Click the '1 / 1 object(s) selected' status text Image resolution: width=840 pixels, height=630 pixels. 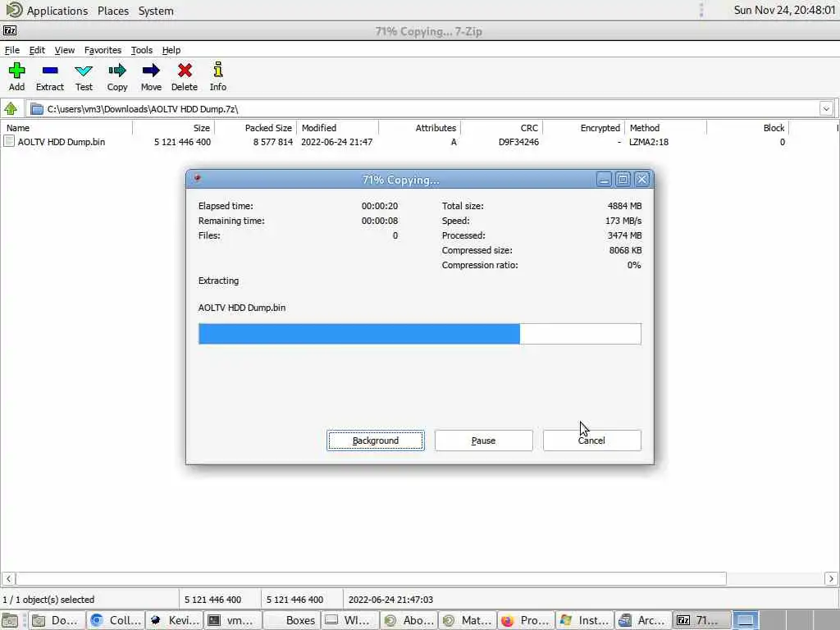pos(48,600)
